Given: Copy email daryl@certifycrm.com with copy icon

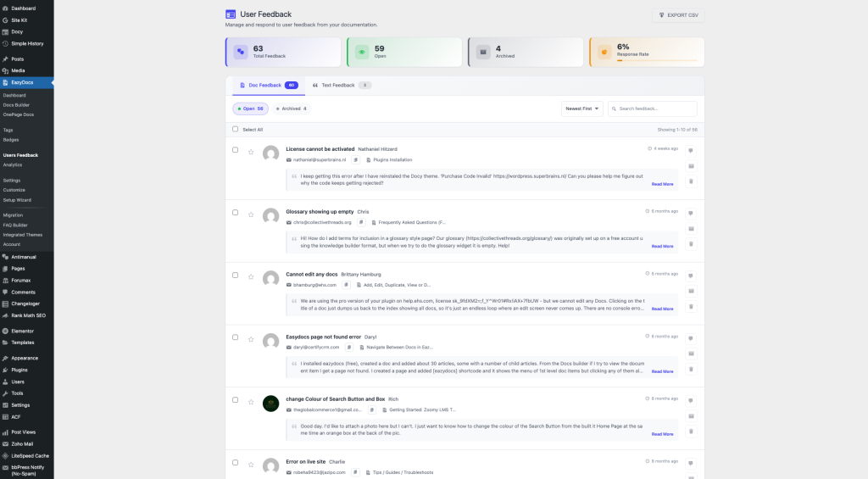Looking at the screenshot, I should click(348, 348).
